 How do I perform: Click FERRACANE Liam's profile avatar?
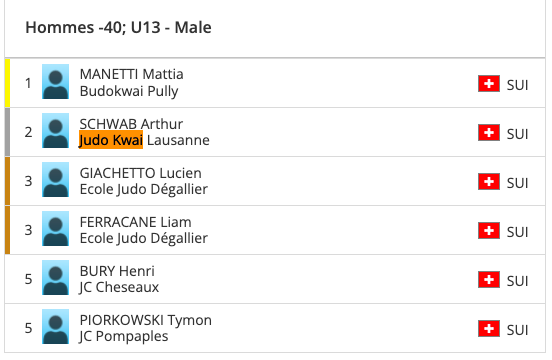pyautogui.click(x=56, y=228)
